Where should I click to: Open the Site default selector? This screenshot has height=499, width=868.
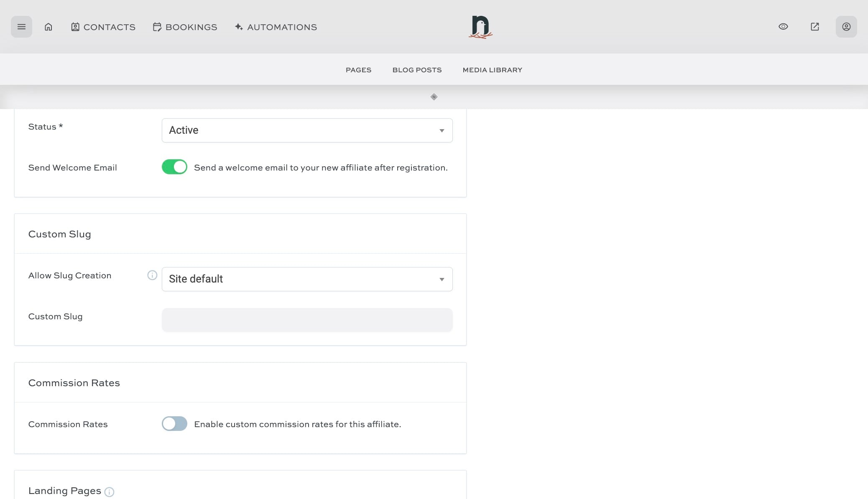point(307,279)
